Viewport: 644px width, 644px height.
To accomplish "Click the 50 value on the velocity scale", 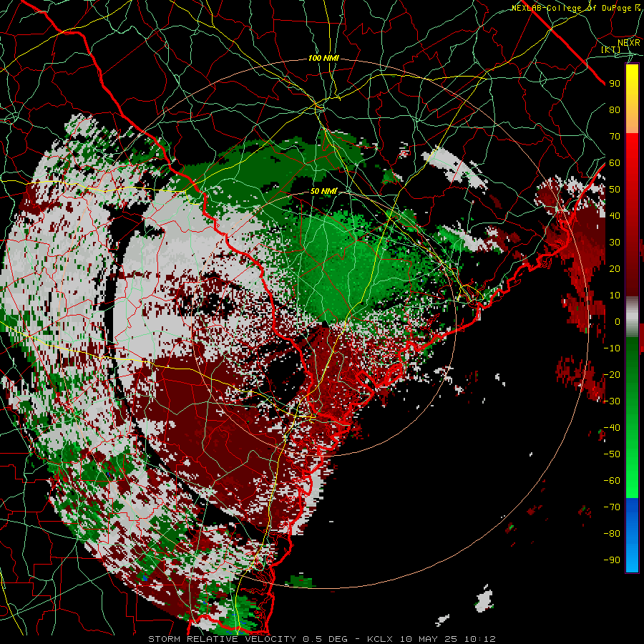I will tap(615, 190).
